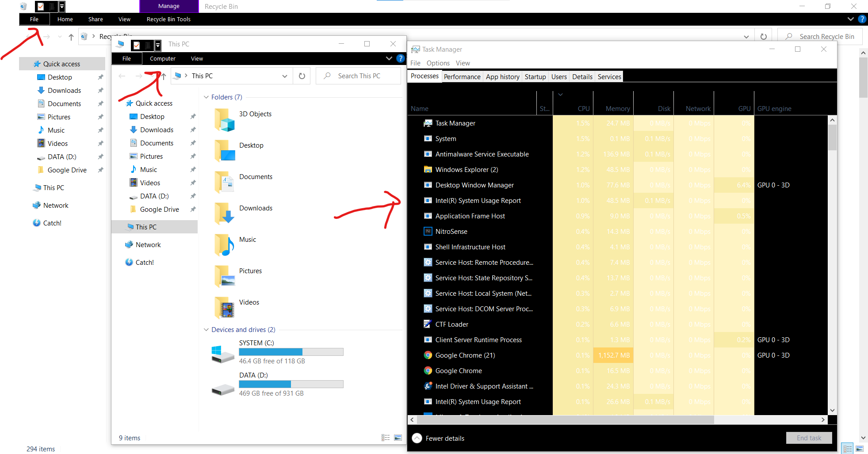Switch to the App history tab
868x454 pixels.
(503, 77)
